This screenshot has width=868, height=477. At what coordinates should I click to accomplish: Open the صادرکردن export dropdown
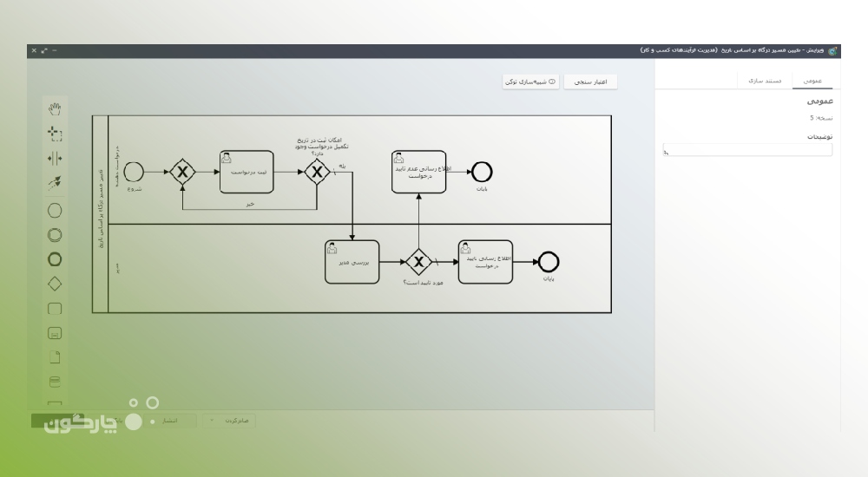click(229, 421)
